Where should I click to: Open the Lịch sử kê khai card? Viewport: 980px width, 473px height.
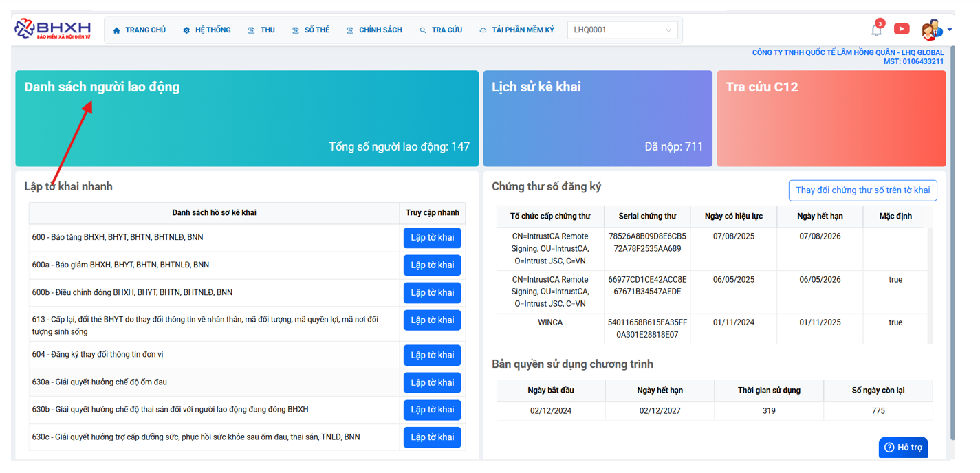[597, 118]
